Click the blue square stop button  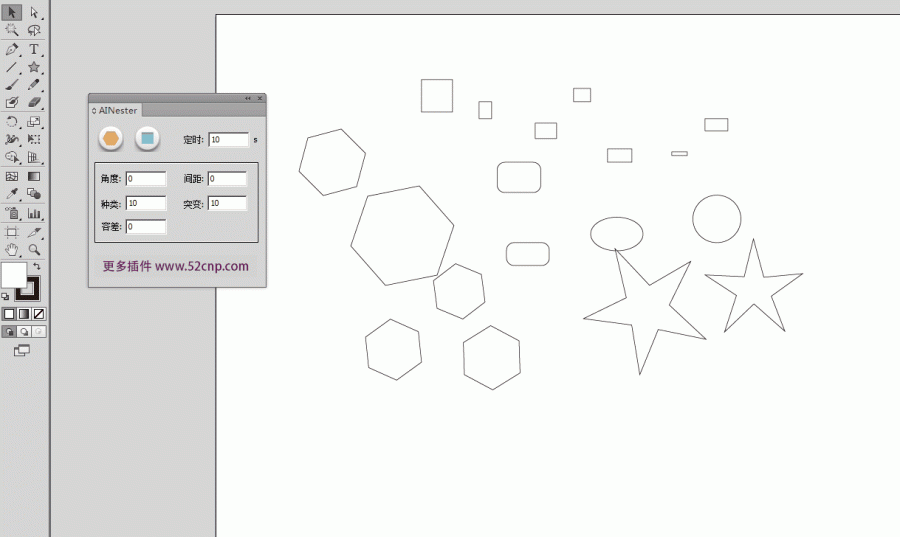(x=148, y=138)
